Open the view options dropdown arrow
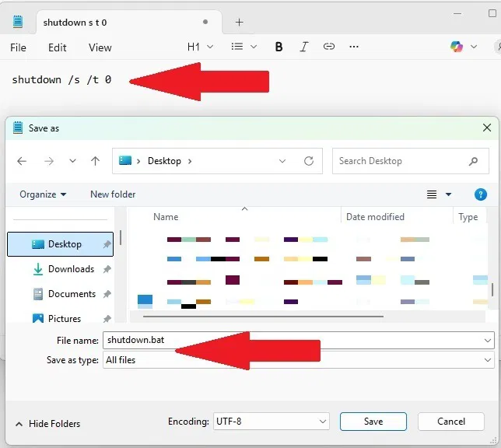The image size is (501, 448). (x=449, y=194)
